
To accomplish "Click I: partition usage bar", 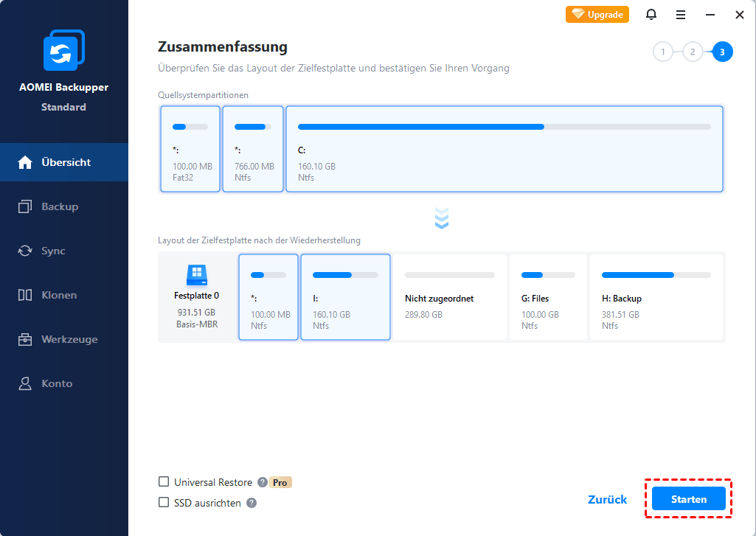I will [346, 275].
